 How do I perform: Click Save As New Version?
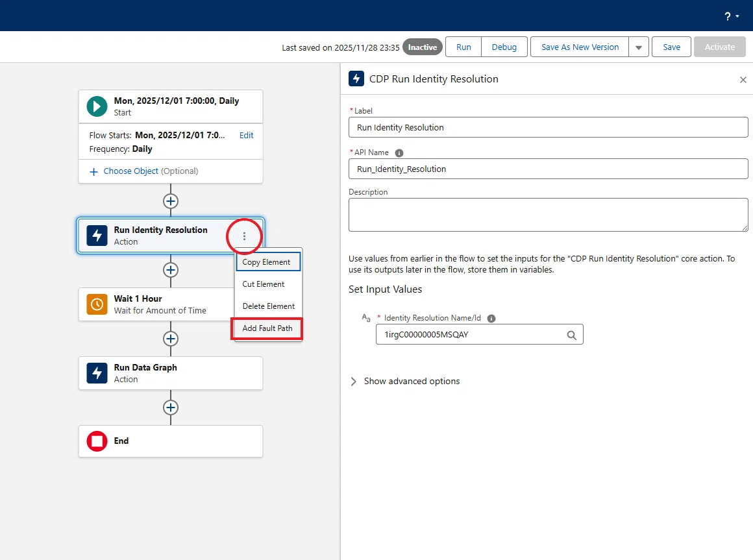[580, 47]
